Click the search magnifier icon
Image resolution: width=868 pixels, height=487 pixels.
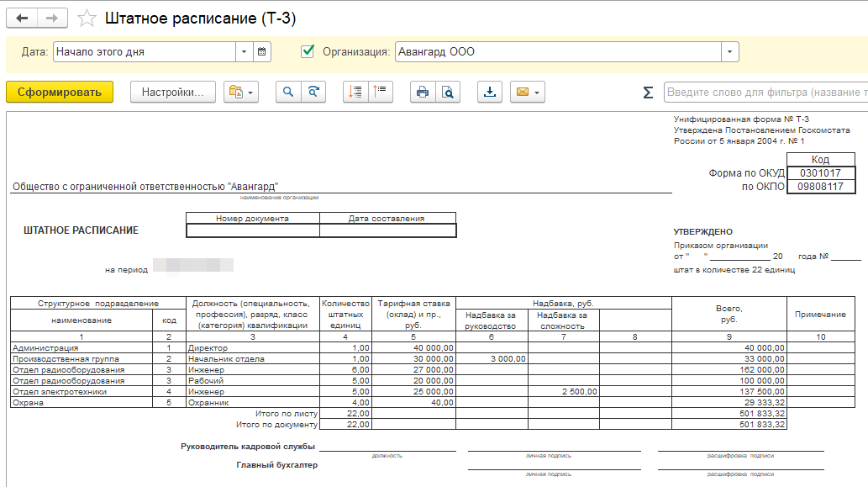pos(288,93)
